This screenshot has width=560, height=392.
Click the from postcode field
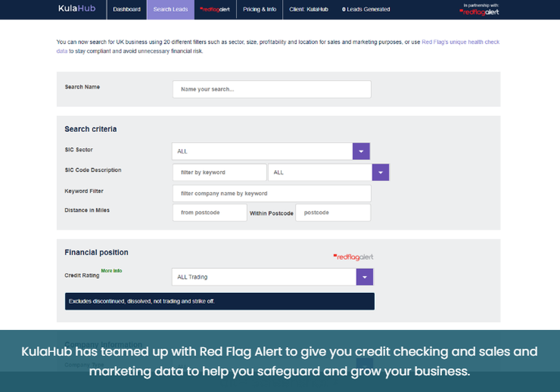[209, 213]
